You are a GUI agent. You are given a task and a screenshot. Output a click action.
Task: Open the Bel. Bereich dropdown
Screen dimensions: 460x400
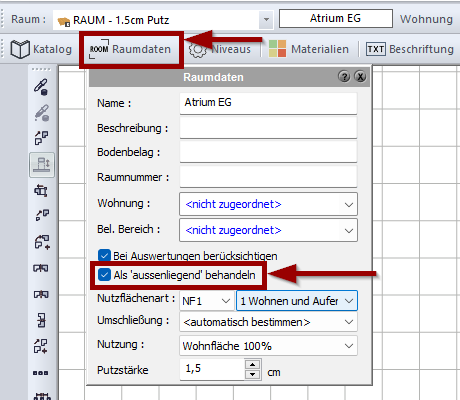(x=268, y=230)
